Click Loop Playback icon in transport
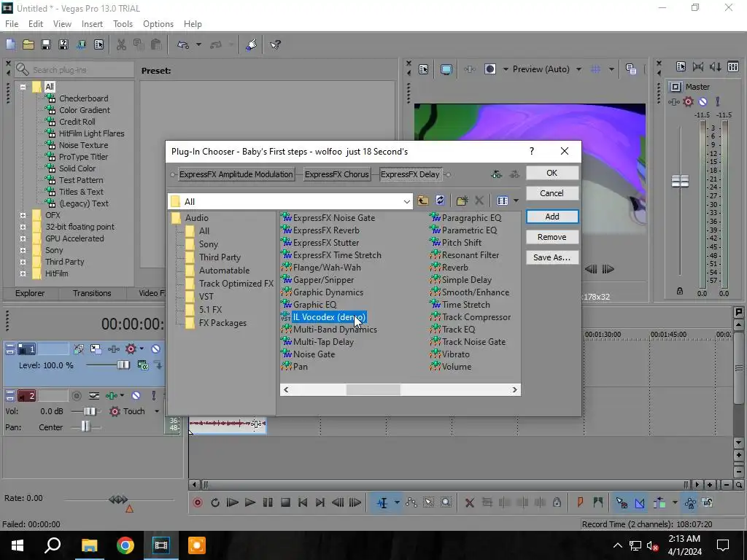Image resolution: width=747 pixels, height=560 pixels. 215,502
